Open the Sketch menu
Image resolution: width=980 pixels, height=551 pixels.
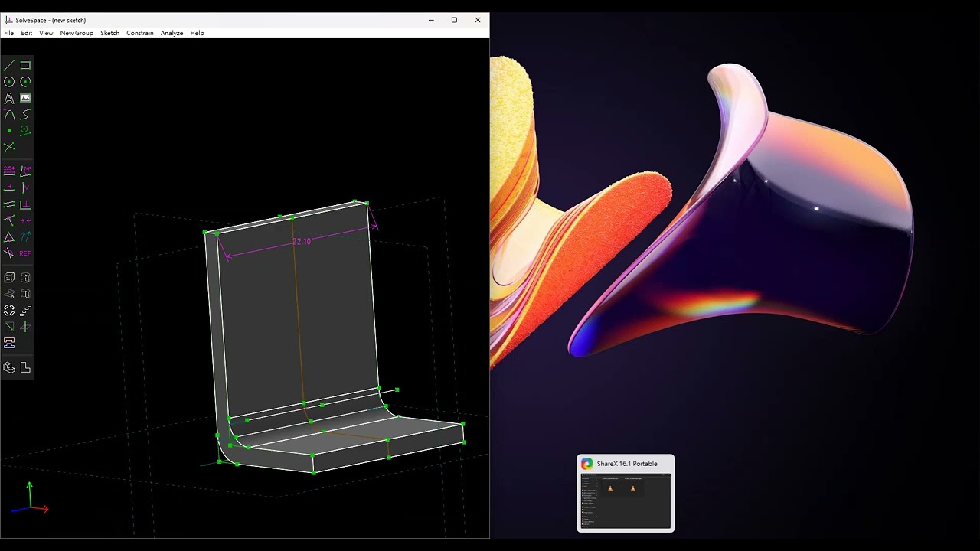pyautogui.click(x=110, y=33)
